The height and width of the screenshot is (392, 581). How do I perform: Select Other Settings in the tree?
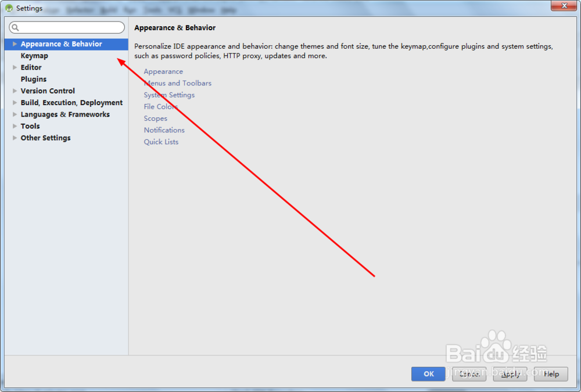click(45, 138)
